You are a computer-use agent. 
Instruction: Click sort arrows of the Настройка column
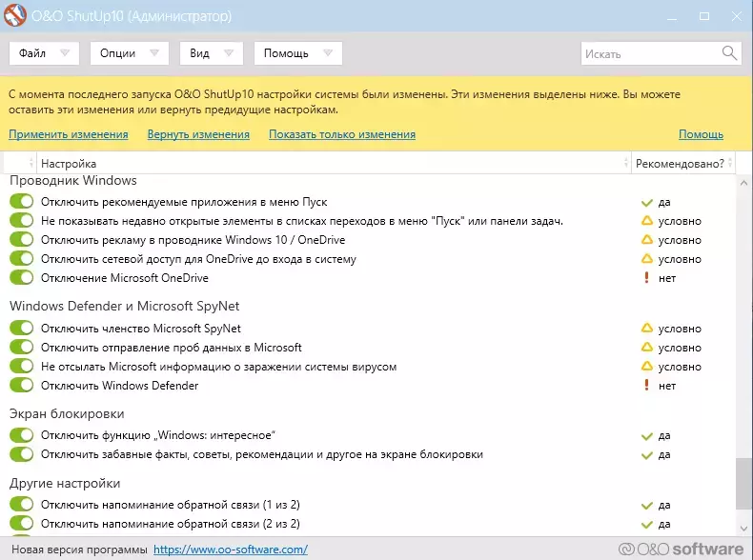625,163
